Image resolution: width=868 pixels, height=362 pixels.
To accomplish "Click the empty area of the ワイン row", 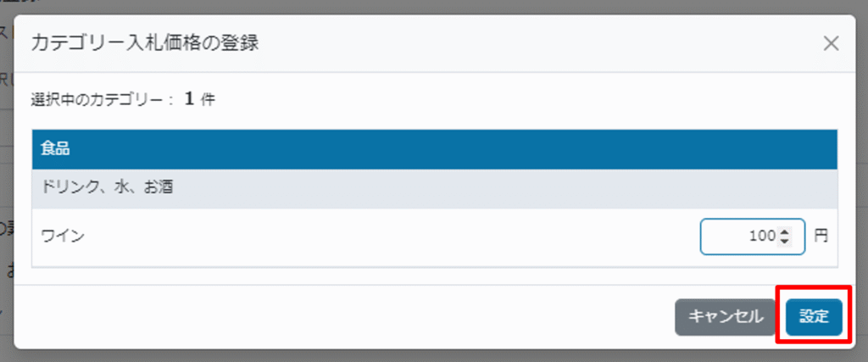I will [x=387, y=237].
